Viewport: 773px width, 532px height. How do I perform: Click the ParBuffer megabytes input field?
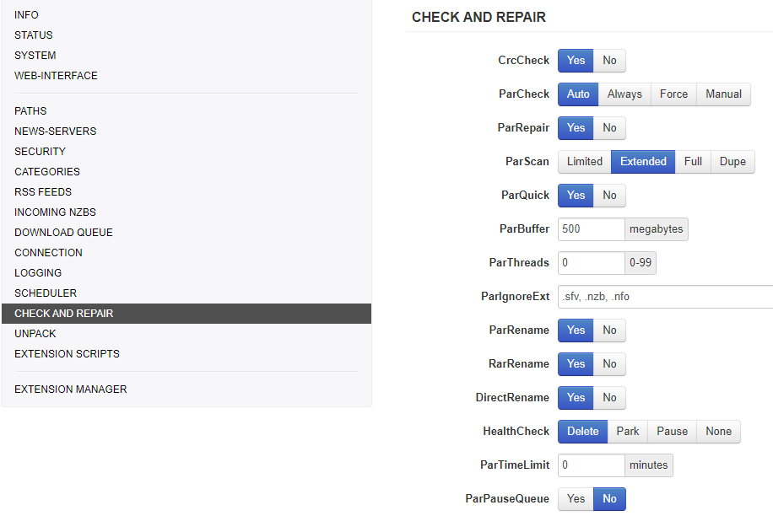tap(591, 229)
